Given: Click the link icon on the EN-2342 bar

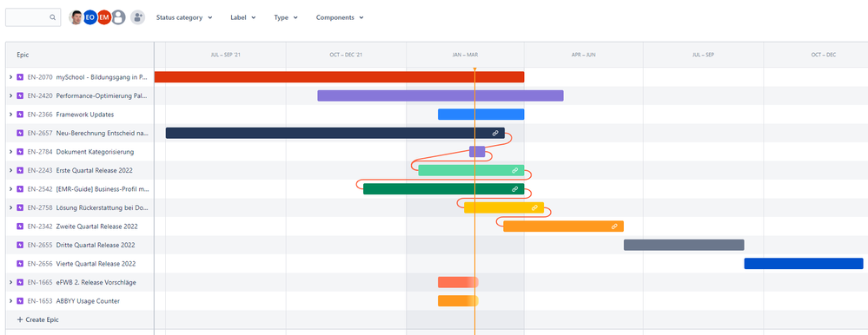Looking at the screenshot, I should [614, 227].
